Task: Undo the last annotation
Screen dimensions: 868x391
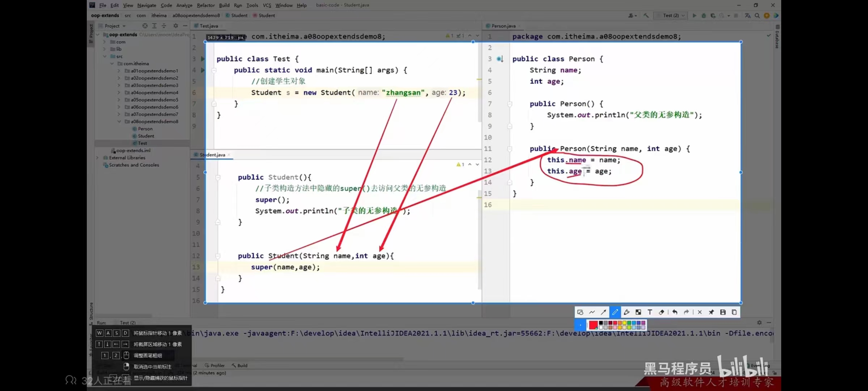Action: (675, 312)
